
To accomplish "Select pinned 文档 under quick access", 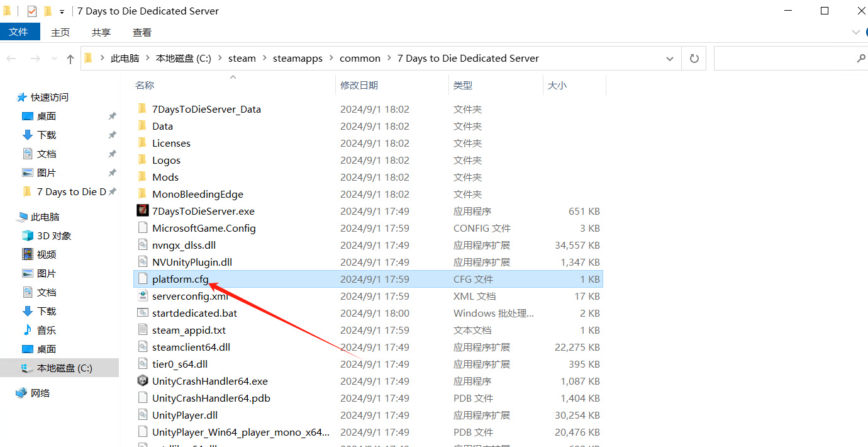I will pos(47,154).
